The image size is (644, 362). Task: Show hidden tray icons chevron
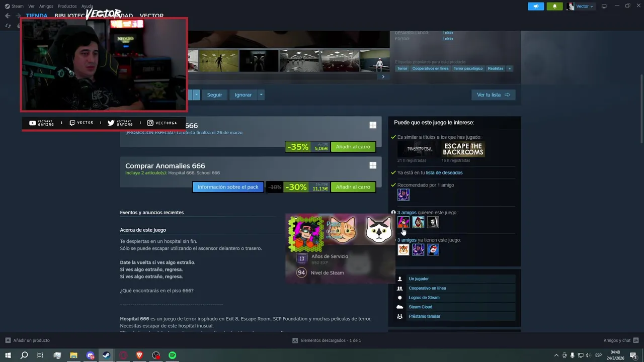tap(556, 355)
